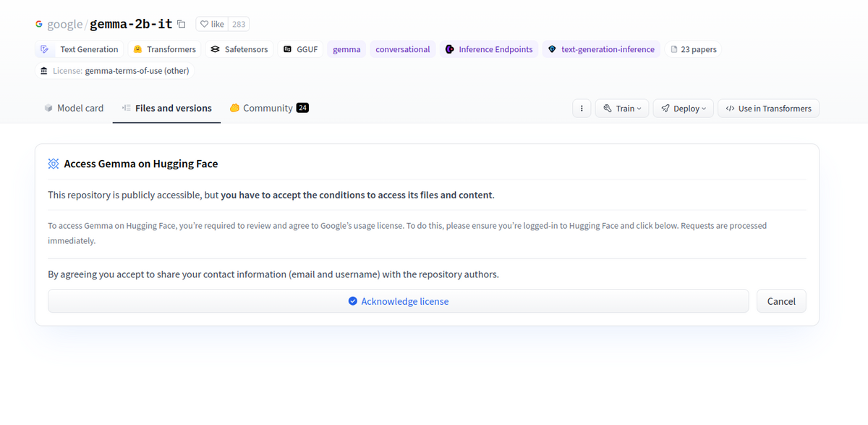Switch to the Model card tab
The width and height of the screenshot is (868, 425).
[74, 108]
